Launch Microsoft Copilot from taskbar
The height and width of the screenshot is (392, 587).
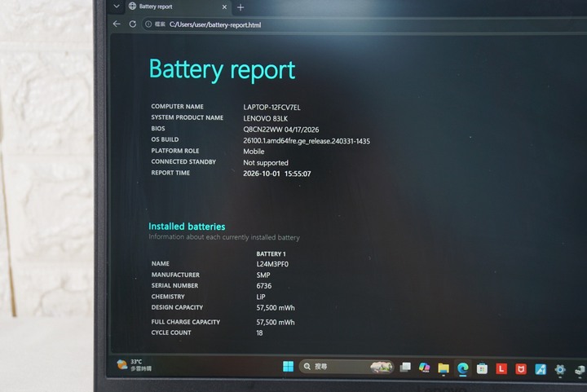click(x=424, y=368)
